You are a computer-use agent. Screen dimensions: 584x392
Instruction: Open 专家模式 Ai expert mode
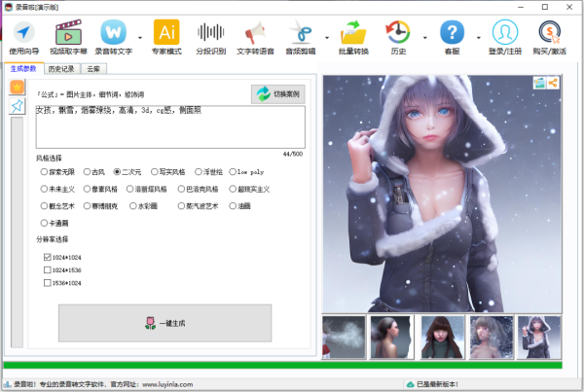tap(166, 37)
